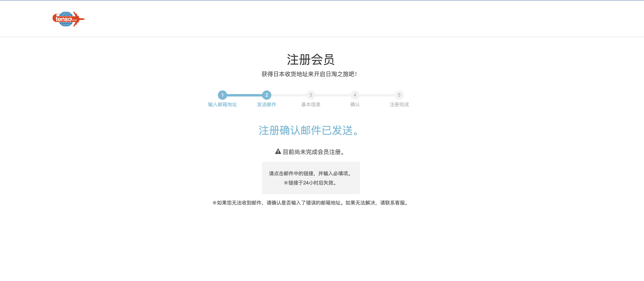644x281 pixels.
Task: Click the 发送邮件 step label
Action: [266, 105]
